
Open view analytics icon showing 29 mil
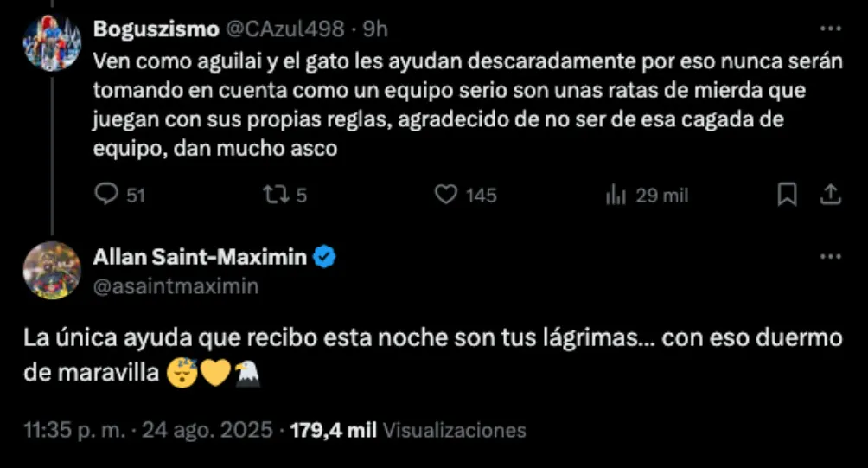(x=616, y=196)
